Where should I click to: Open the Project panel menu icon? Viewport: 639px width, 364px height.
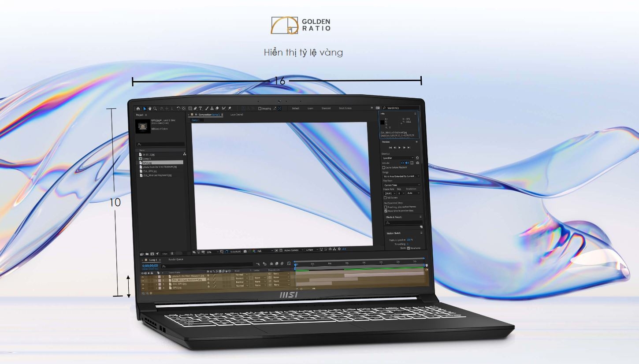(146, 115)
